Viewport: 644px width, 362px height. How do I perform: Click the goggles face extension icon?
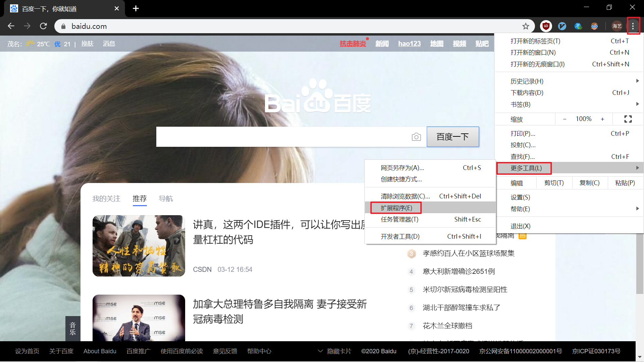pyautogui.click(x=594, y=26)
